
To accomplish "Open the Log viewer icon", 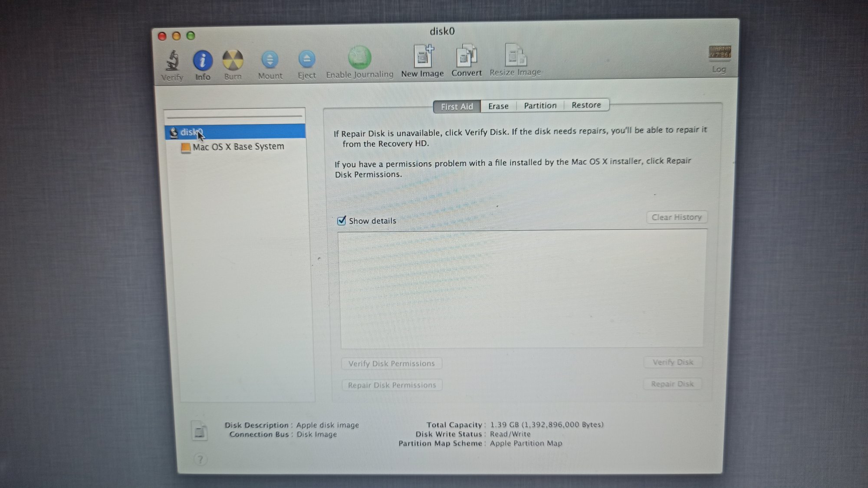I will point(719,53).
